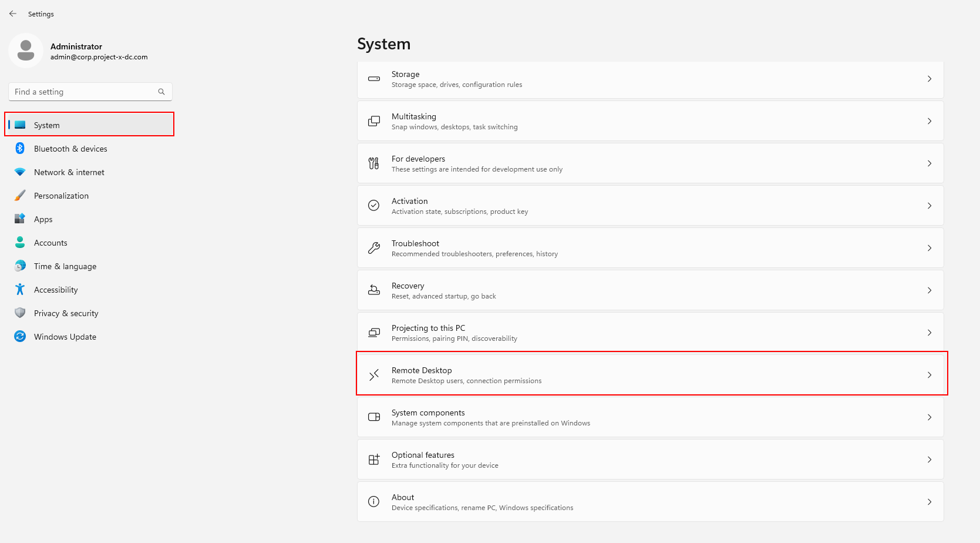Open Optional features via its chevron
This screenshot has width=980, height=543.
(x=929, y=460)
